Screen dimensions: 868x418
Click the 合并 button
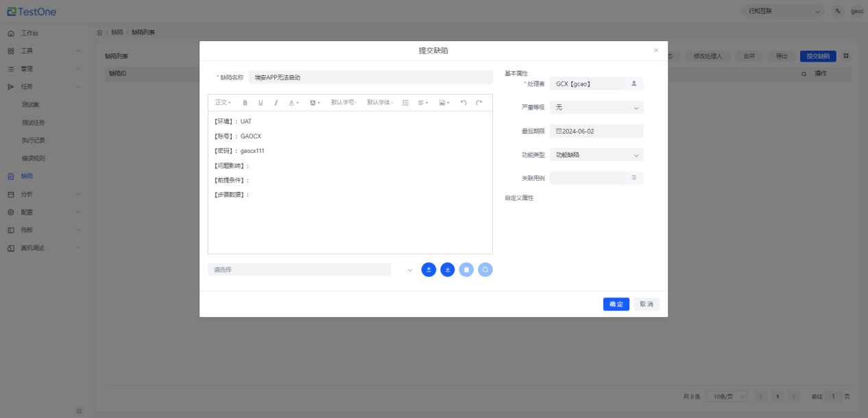click(749, 56)
